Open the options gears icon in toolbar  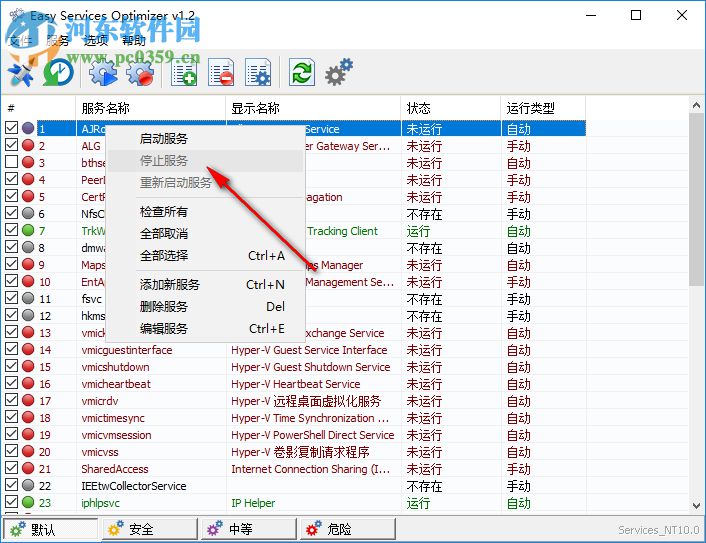339,72
